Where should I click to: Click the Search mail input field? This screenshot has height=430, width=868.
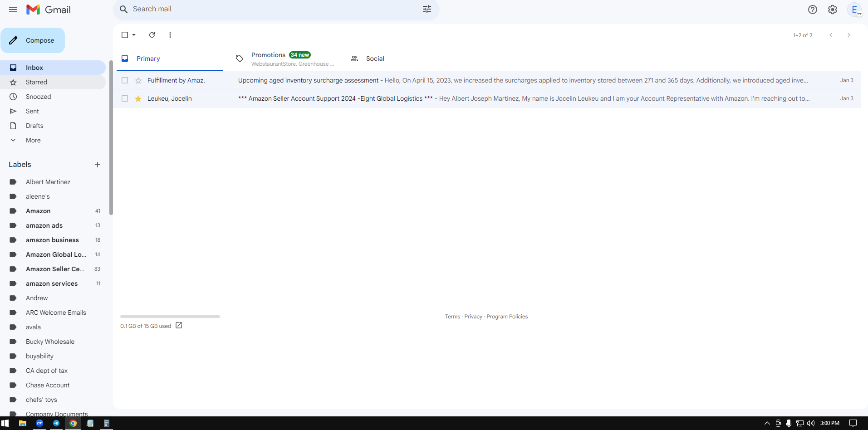pos(276,9)
